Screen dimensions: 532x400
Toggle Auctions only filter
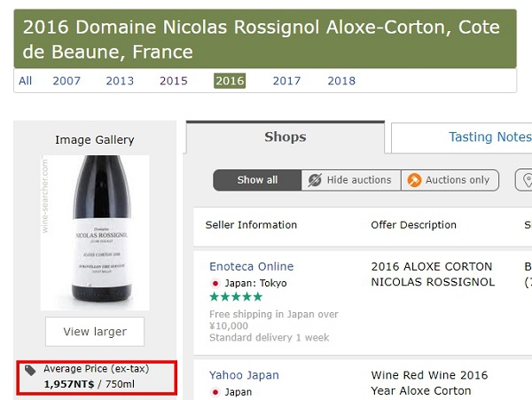(450, 180)
